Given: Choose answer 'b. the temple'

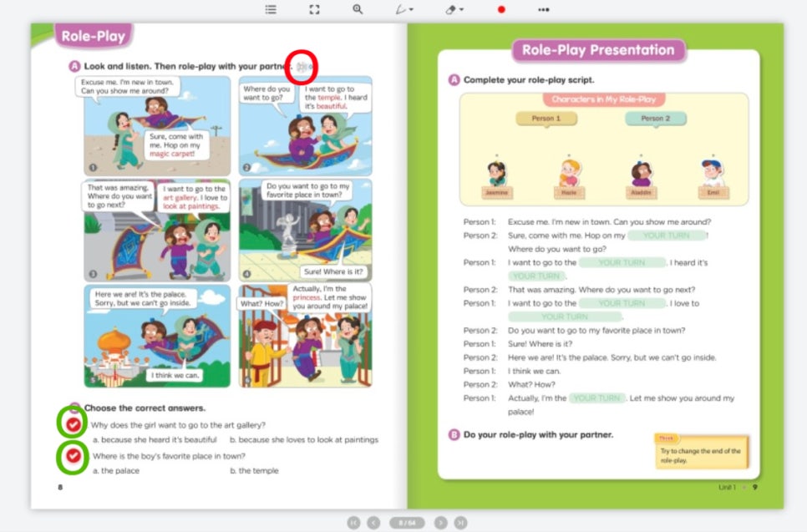Looking at the screenshot, I should point(254,471).
